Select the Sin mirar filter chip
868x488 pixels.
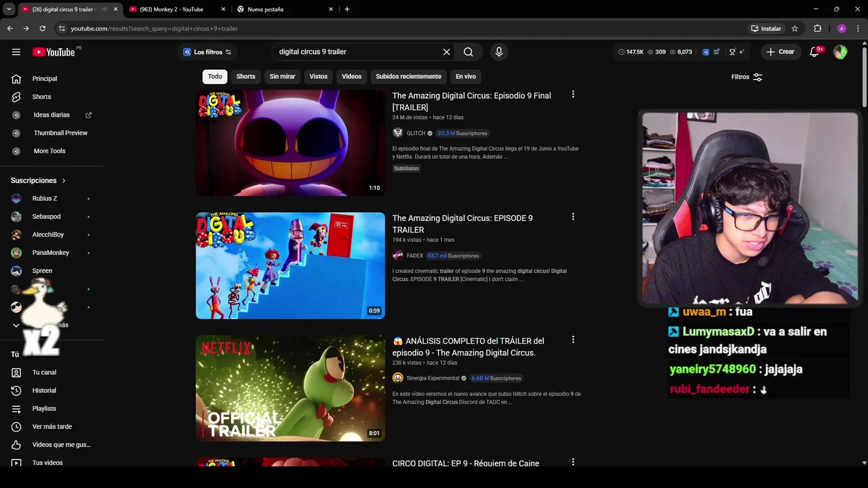(282, 77)
